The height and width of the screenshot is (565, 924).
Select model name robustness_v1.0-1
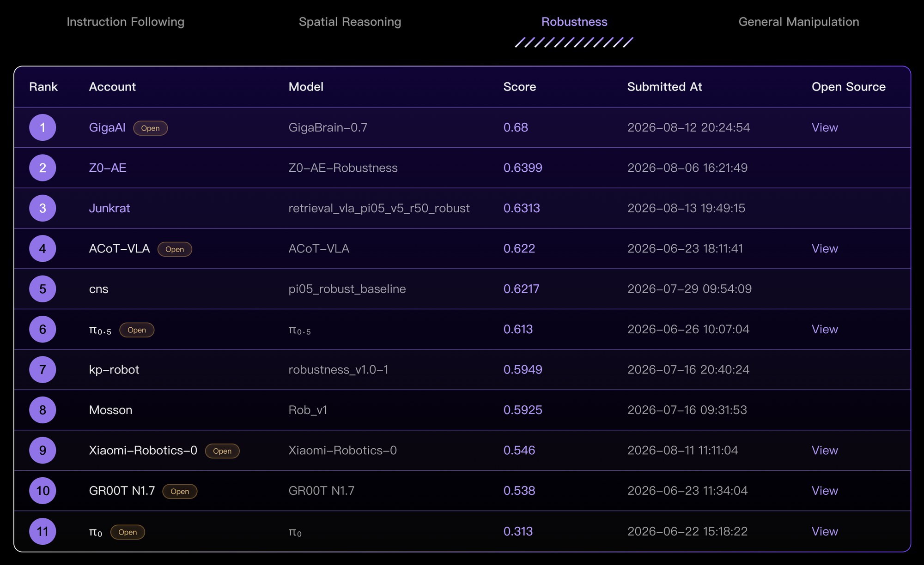338,369
